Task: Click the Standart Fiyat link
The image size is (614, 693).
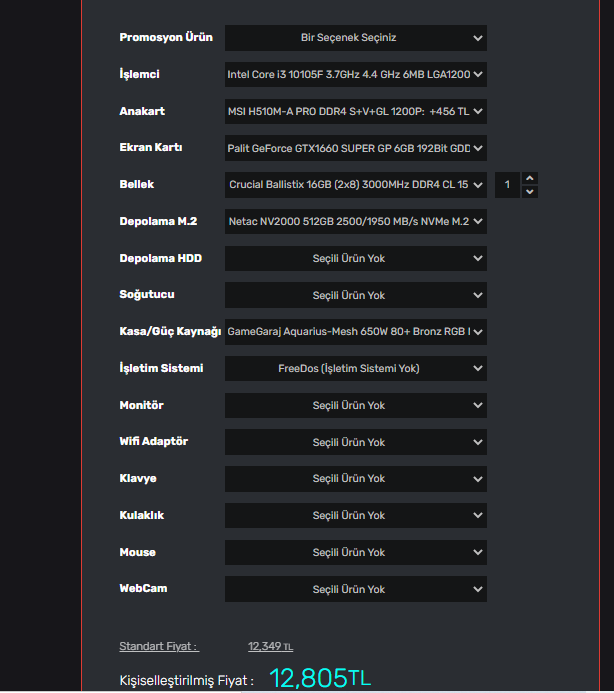Action: (x=158, y=647)
